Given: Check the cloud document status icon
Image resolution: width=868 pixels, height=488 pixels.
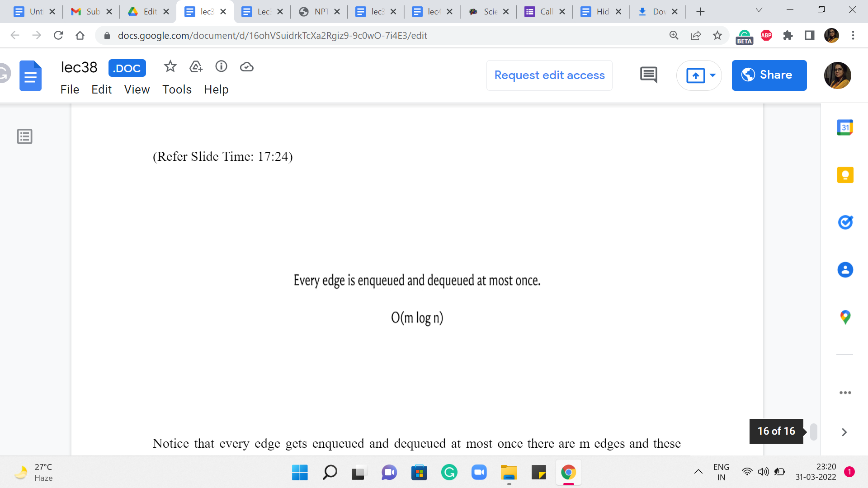Looking at the screenshot, I should pos(246,67).
